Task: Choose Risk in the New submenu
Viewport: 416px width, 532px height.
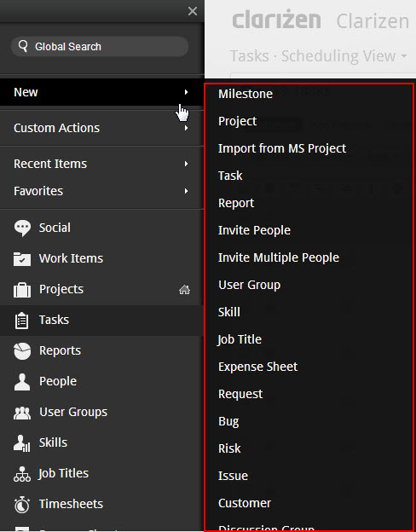Action: tap(229, 448)
